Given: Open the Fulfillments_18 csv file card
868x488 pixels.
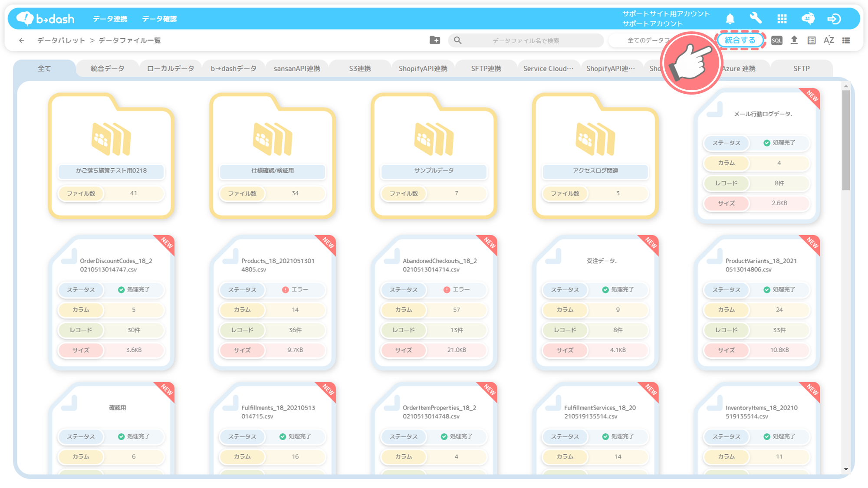Looking at the screenshot, I should 273,429.
